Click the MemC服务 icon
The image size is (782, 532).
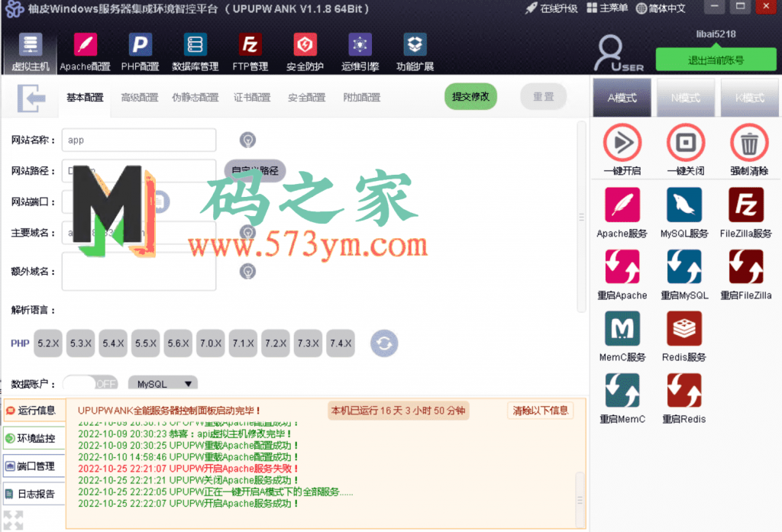[622, 328]
